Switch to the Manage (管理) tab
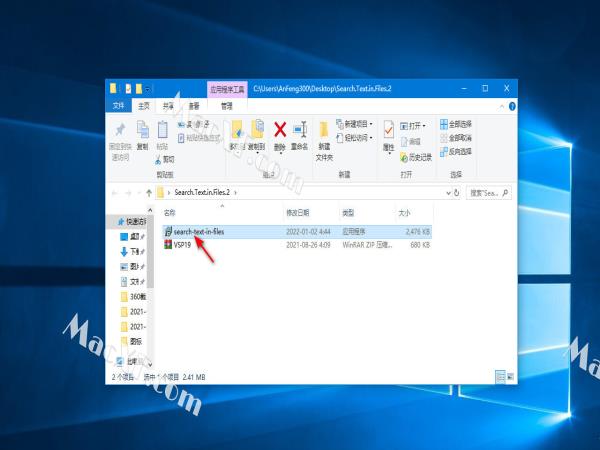The image size is (600, 450). (227, 106)
